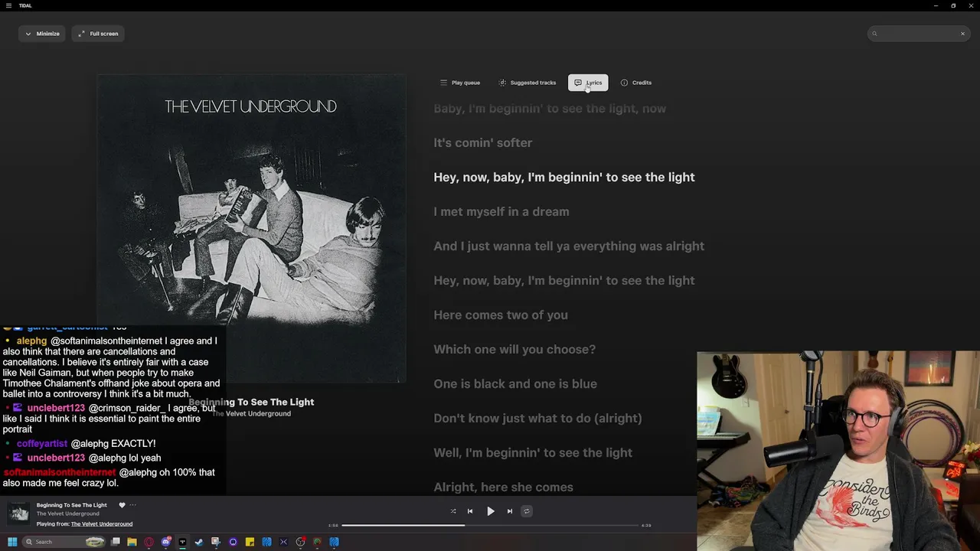Seek on the track progress bar
The height and width of the screenshot is (551, 980).
click(x=490, y=525)
